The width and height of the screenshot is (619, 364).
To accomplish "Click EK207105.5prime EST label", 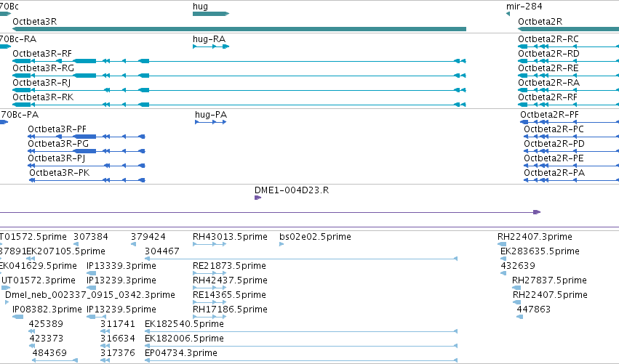I will (x=66, y=251).
